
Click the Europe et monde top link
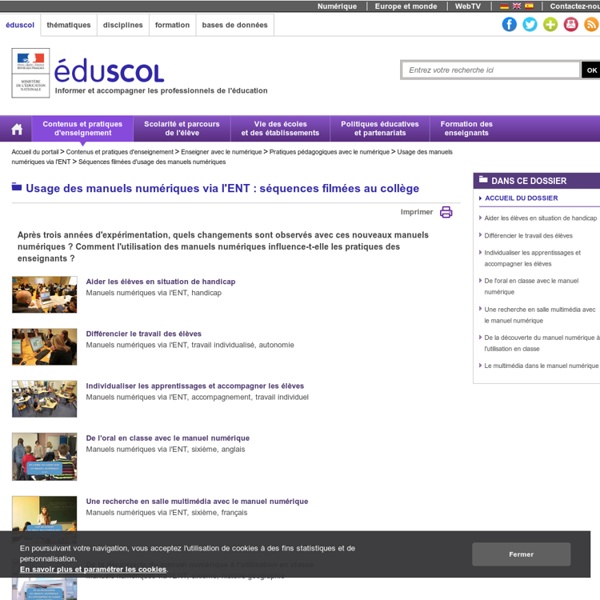point(406,6)
